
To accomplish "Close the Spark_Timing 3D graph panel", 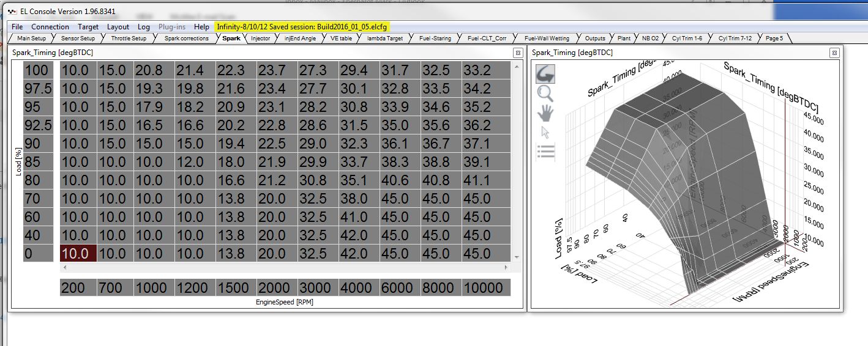I will click(834, 53).
